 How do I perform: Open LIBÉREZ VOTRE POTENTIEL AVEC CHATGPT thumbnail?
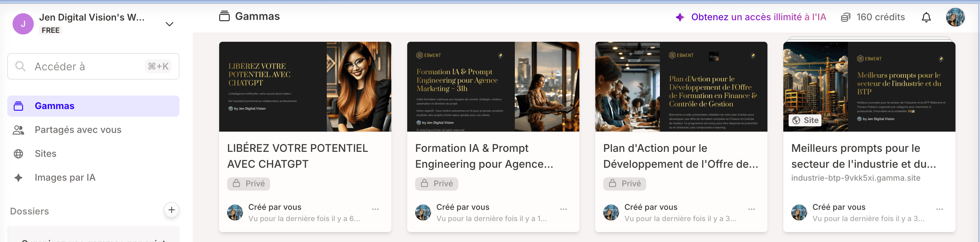[x=305, y=87]
